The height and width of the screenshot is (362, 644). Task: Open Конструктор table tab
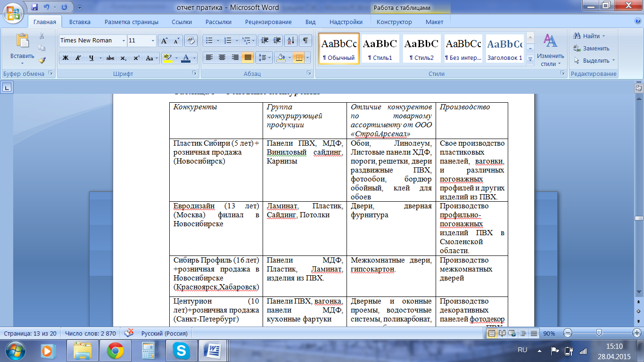pos(395,22)
